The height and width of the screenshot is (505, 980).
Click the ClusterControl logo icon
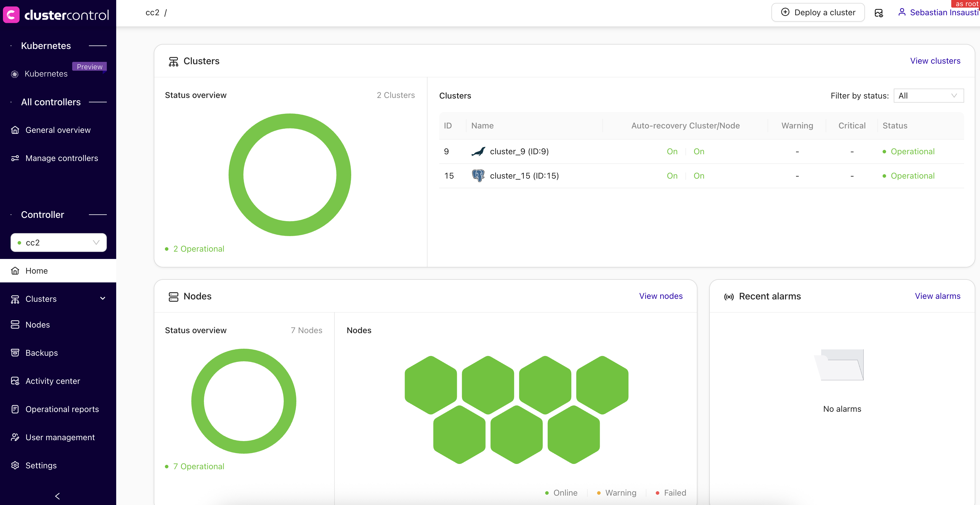[x=11, y=15]
